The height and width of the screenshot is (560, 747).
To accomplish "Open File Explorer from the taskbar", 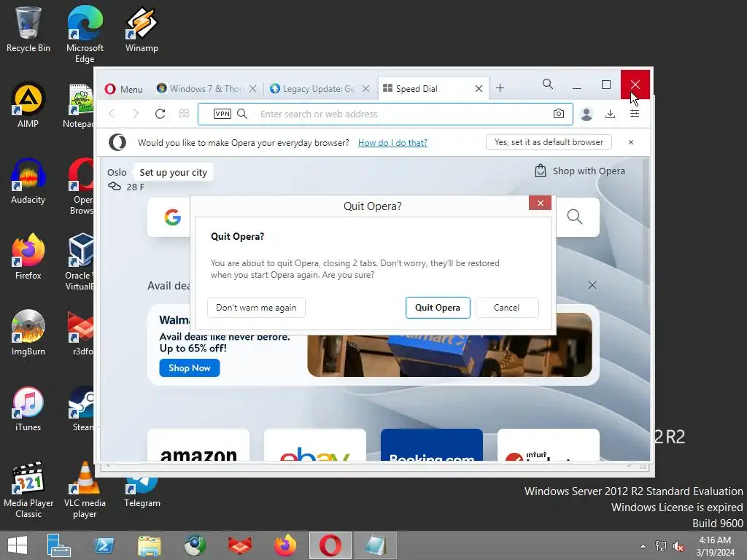I will coord(149,545).
